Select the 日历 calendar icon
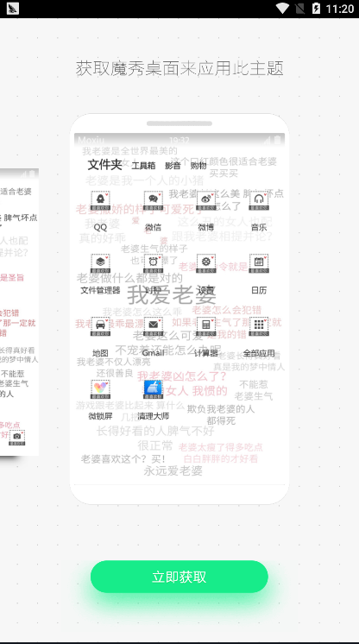359x644 pixels. click(259, 263)
